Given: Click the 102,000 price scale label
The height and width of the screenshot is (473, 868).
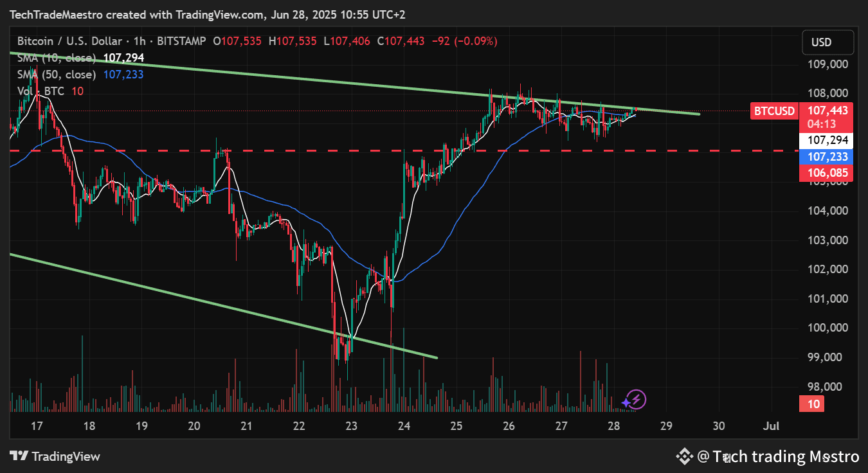Looking at the screenshot, I should tap(827, 269).
